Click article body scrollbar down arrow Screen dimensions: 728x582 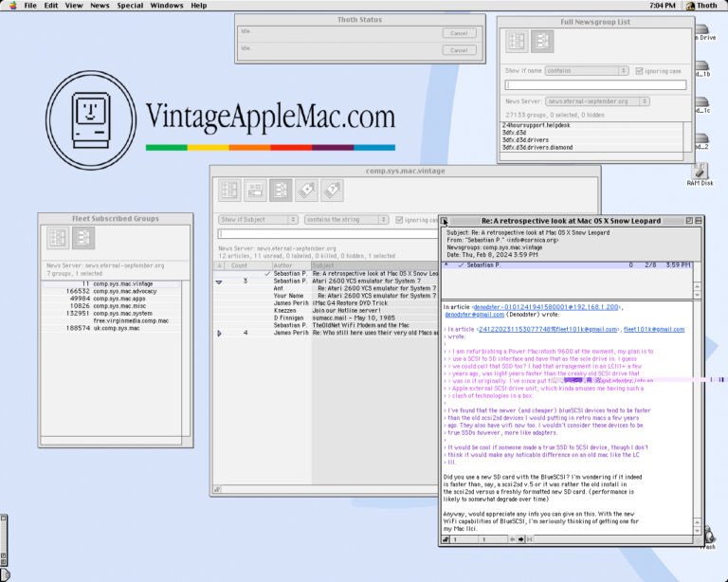[x=698, y=531]
